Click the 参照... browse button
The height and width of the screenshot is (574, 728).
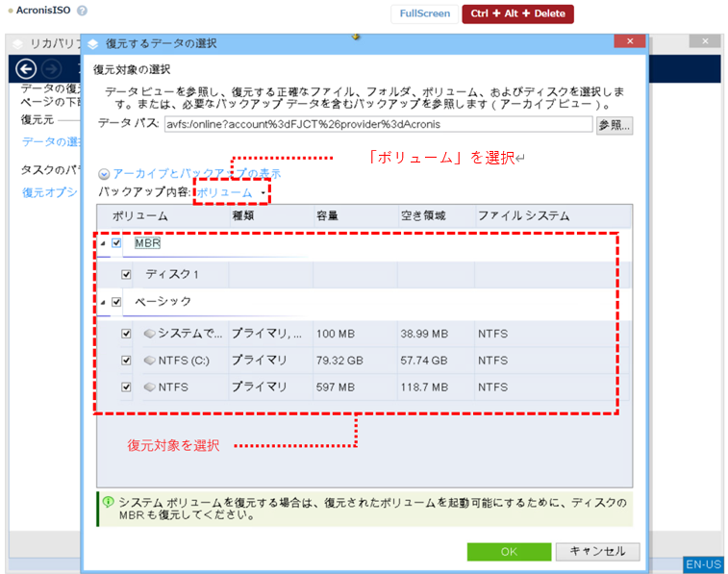point(614,125)
